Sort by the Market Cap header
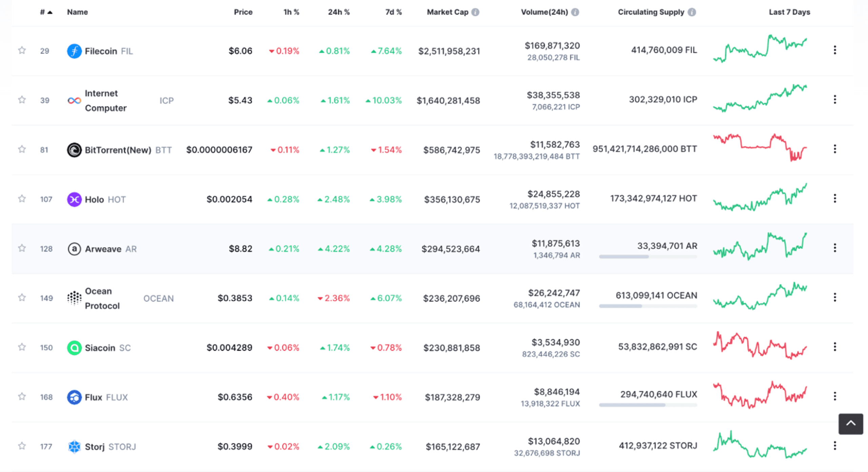This screenshot has width=868, height=472. 448,12
